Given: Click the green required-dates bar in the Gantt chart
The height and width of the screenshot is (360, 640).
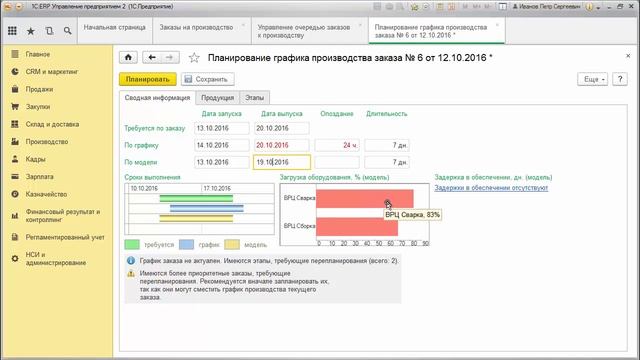Looking at the screenshot, I should tap(196, 198).
